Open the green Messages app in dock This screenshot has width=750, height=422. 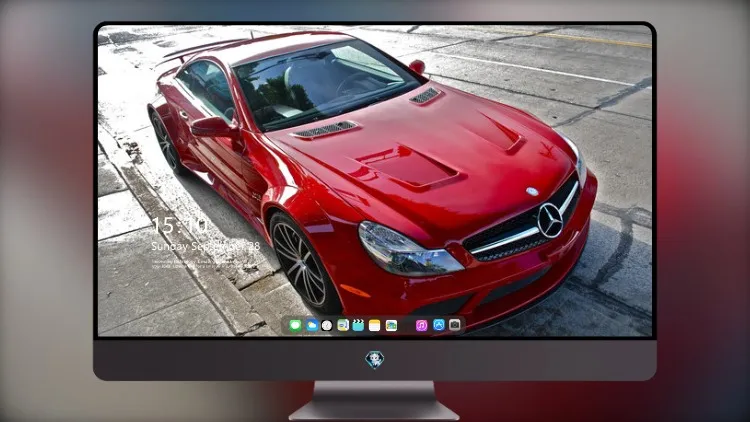[x=295, y=325]
